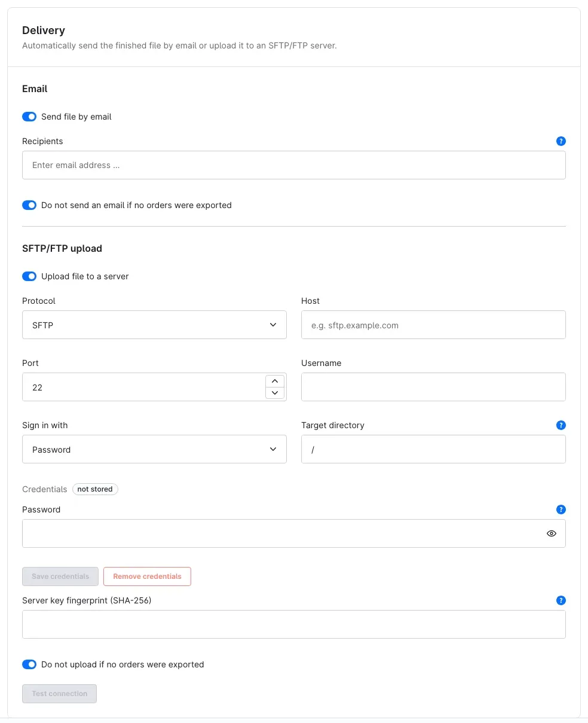Click the 'SFTP/FTP upload' section heading
This screenshot has height=723, width=588.
(62, 248)
